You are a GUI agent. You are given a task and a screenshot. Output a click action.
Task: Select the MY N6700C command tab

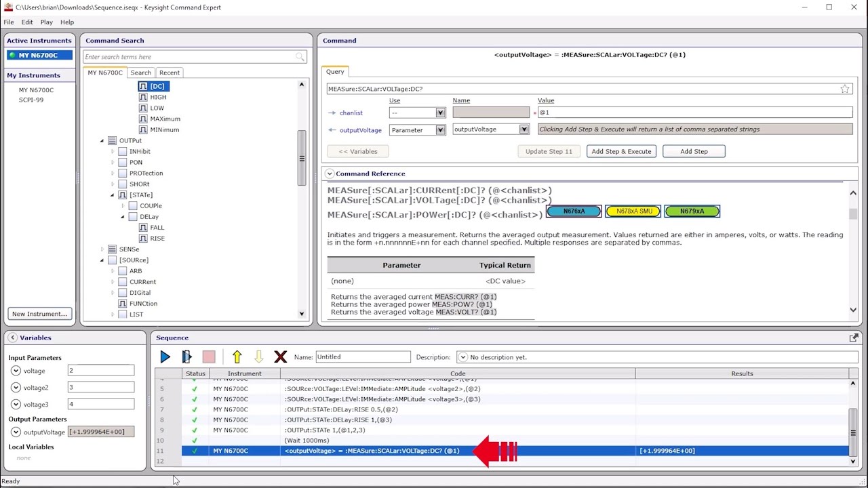click(x=105, y=73)
